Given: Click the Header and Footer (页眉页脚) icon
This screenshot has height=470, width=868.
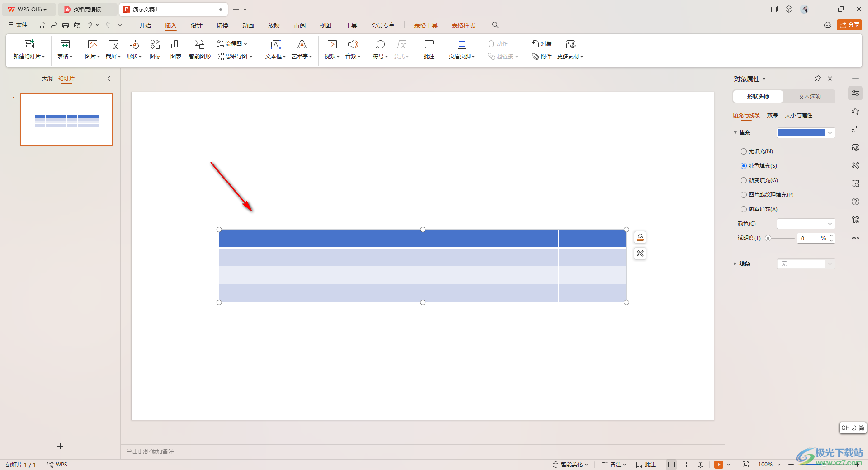Looking at the screenshot, I should click(462, 44).
